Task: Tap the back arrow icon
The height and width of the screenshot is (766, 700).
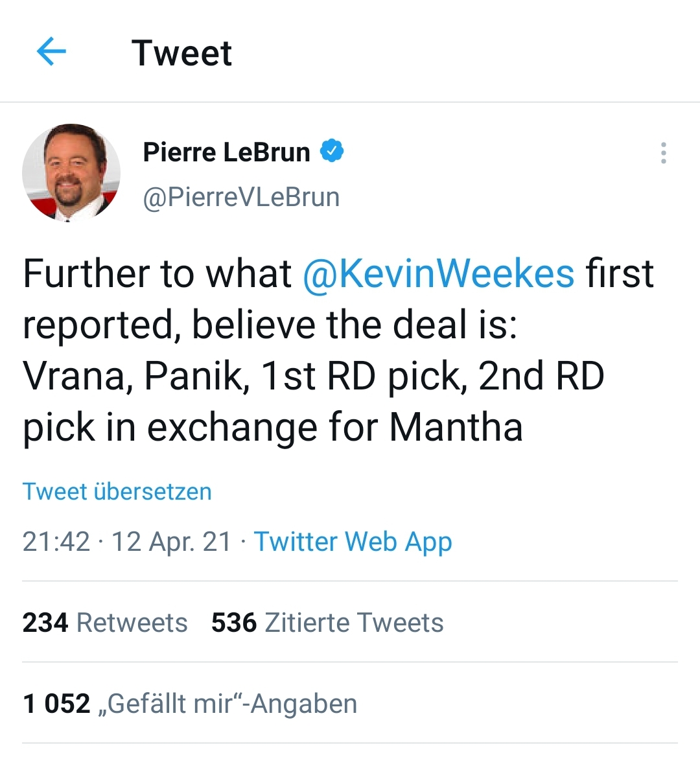Action: 51,52
